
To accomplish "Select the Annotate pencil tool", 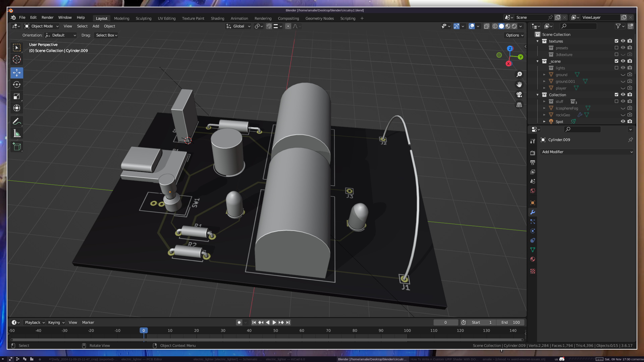I will point(17,121).
